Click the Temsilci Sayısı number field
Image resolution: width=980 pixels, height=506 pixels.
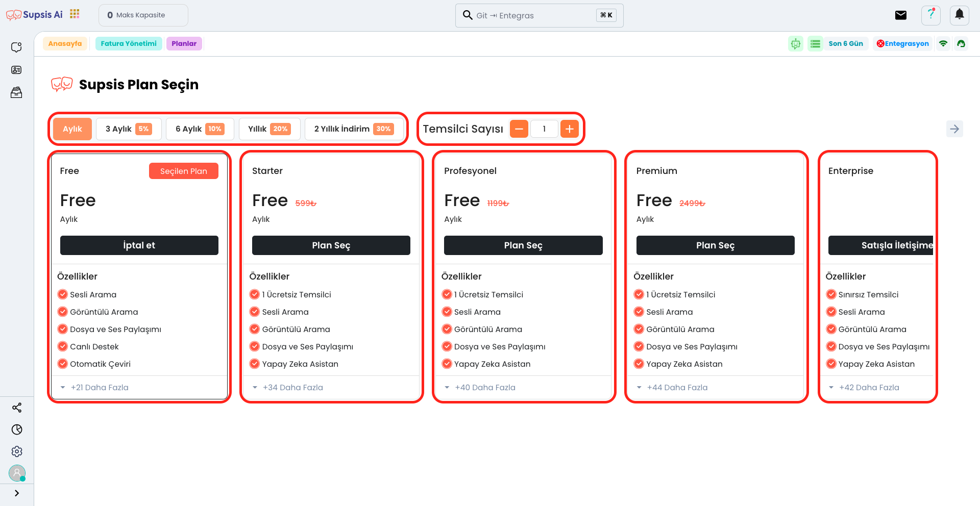[544, 129]
